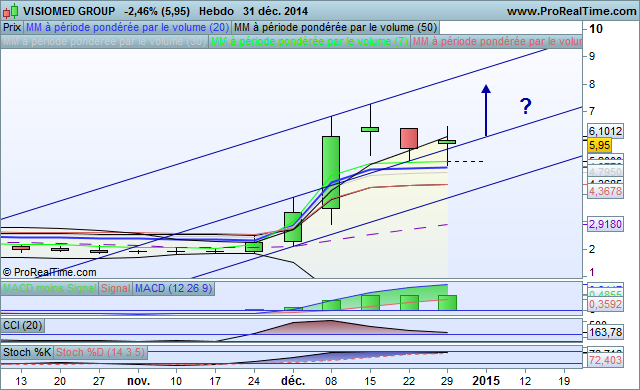Click the VISIOMED GROUP title text
Viewport: 640px width, 390px height.
[x=69, y=11]
